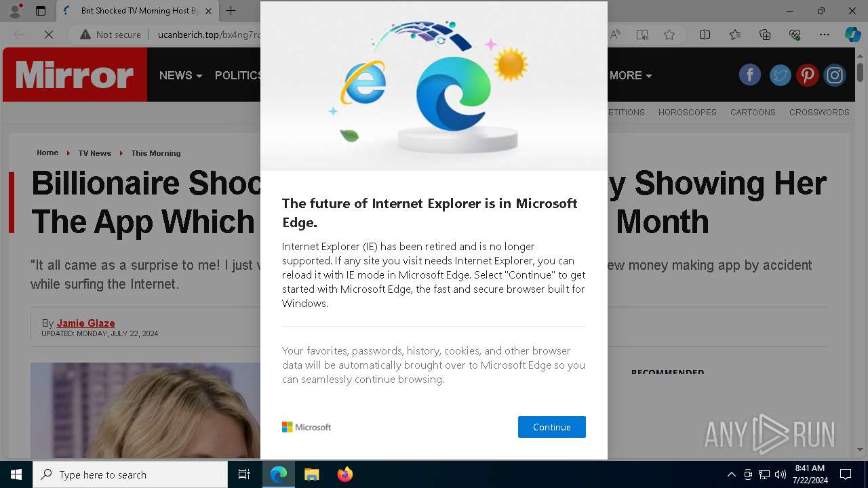Click the Continue button in the dialog
The image size is (868, 488).
pyautogui.click(x=551, y=427)
